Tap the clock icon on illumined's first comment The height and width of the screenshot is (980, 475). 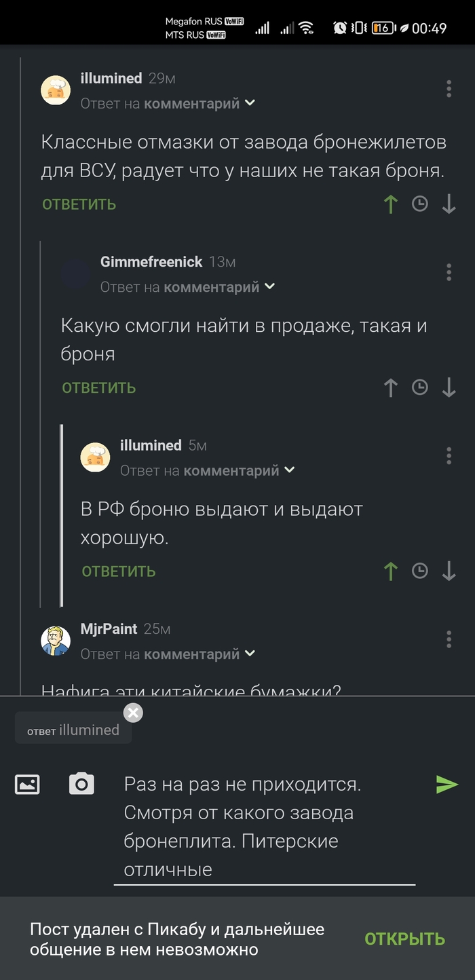click(x=420, y=204)
